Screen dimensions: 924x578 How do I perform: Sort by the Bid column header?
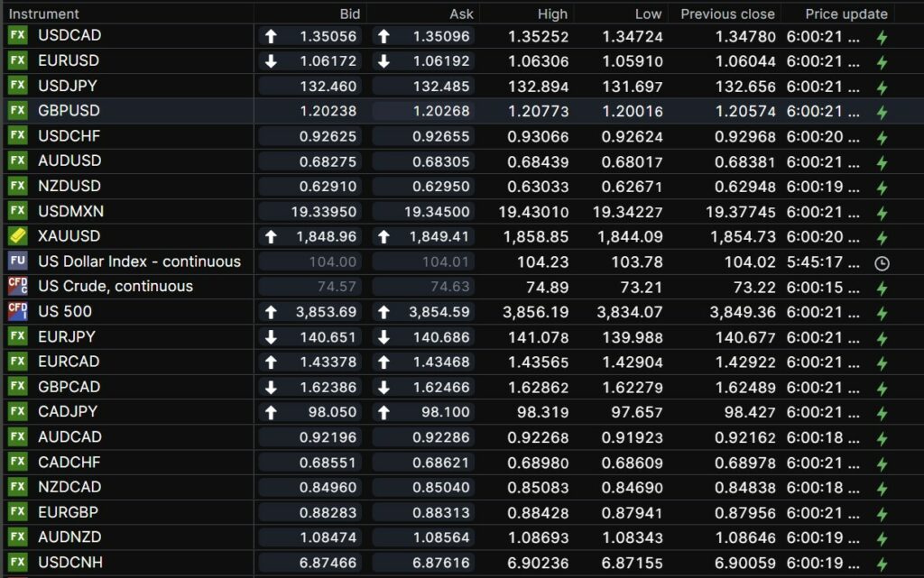pos(349,14)
